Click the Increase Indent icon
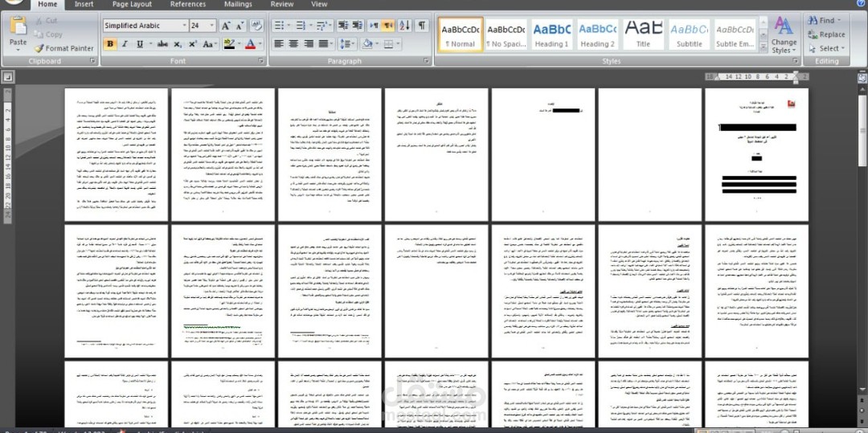 pyautogui.click(x=358, y=26)
